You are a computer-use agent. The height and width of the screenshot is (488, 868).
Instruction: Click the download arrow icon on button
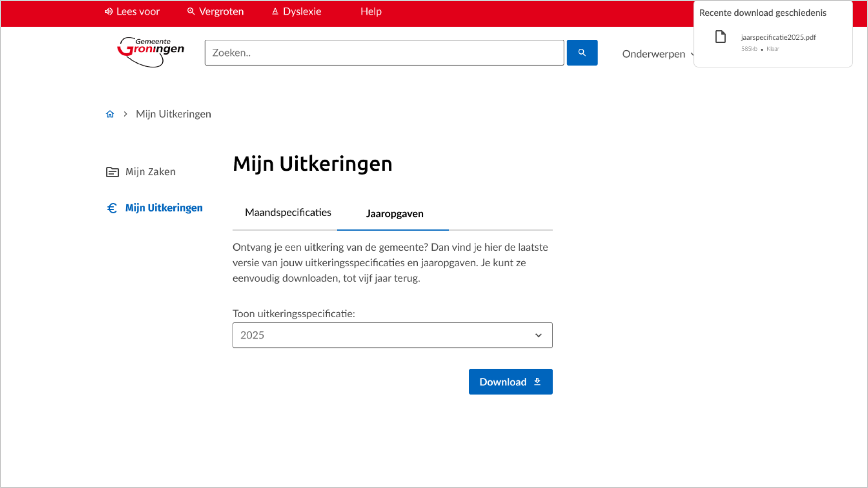point(537,381)
